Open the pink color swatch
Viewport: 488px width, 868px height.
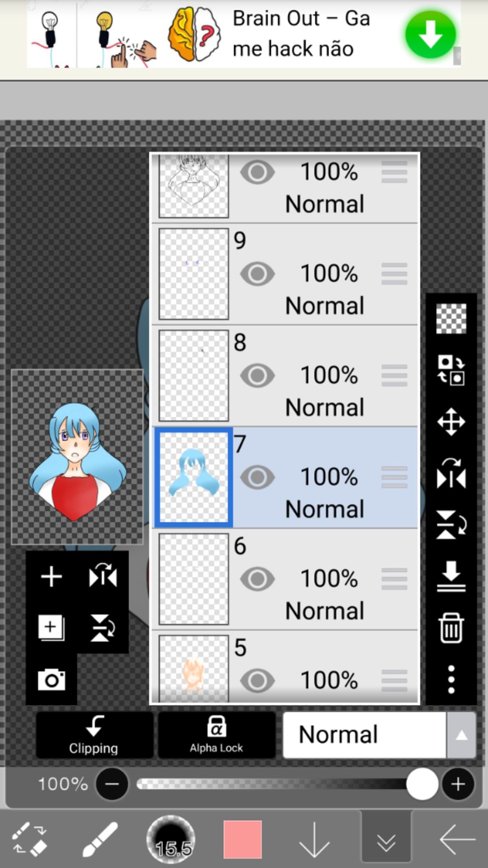[x=243, y=839]
